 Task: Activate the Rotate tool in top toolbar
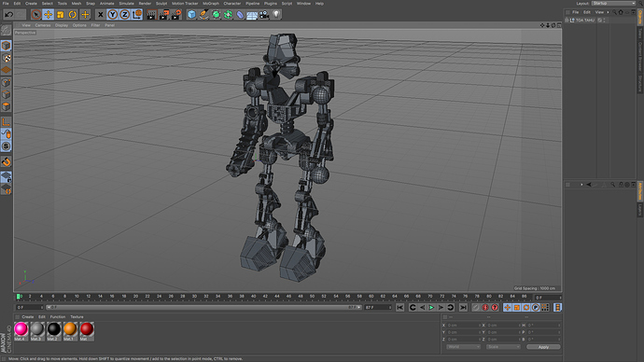pyautogui.click(x=73, y=14)
